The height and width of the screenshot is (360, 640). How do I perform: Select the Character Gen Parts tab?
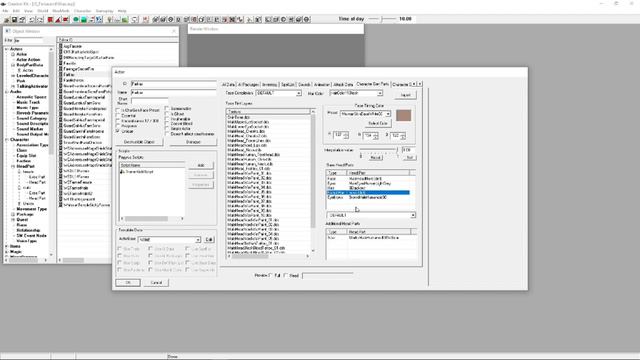pos(373,84)
